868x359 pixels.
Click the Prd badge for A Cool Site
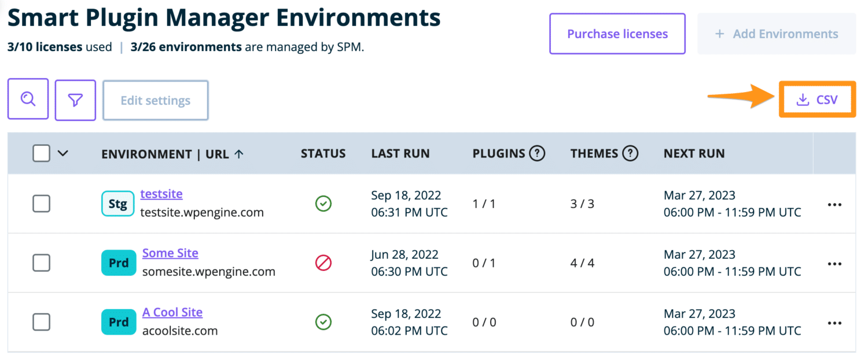coord(118,323)
